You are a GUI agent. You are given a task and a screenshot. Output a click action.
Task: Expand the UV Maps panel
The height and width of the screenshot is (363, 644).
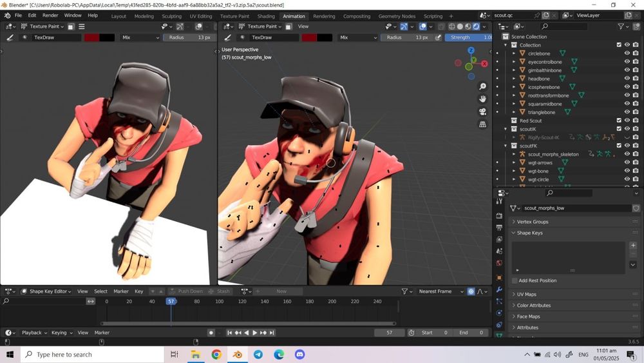[x=526, y=295]
